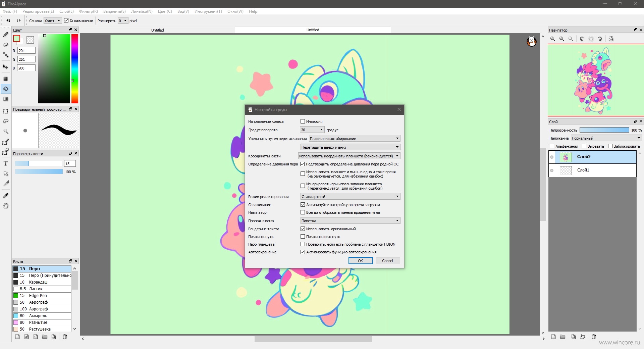The height and width of the screenshot is (349, 644).
Task: Click the zoom-out magnifier in Navigator
Action: (562, 39)
